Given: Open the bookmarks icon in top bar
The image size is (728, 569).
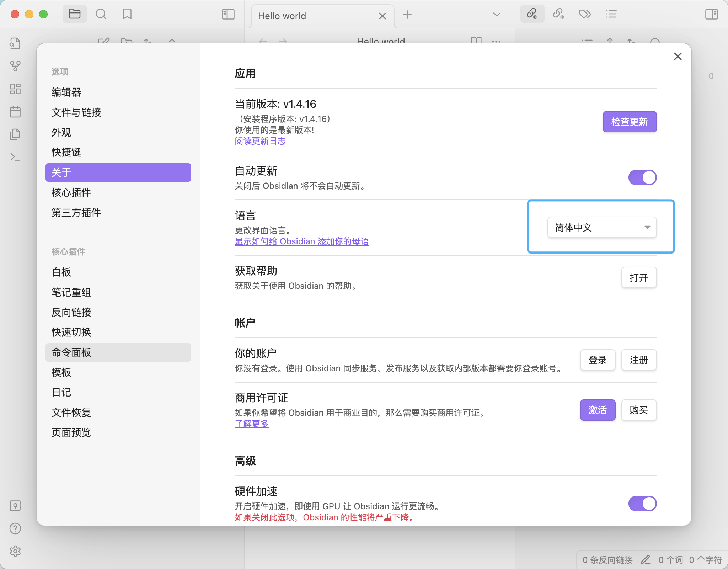Looking at the screenshot, I should 127,14.
